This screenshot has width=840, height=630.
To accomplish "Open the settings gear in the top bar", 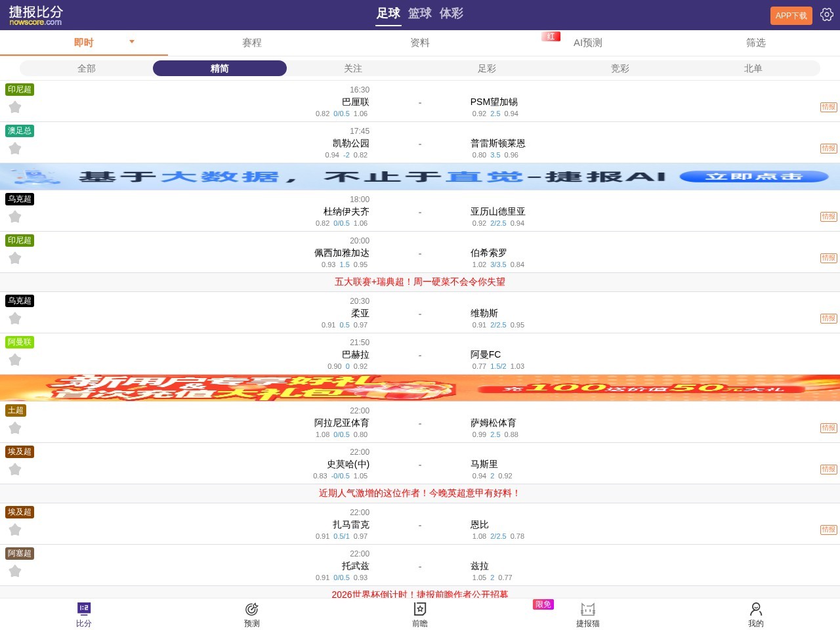I will (x=827, y=14).
